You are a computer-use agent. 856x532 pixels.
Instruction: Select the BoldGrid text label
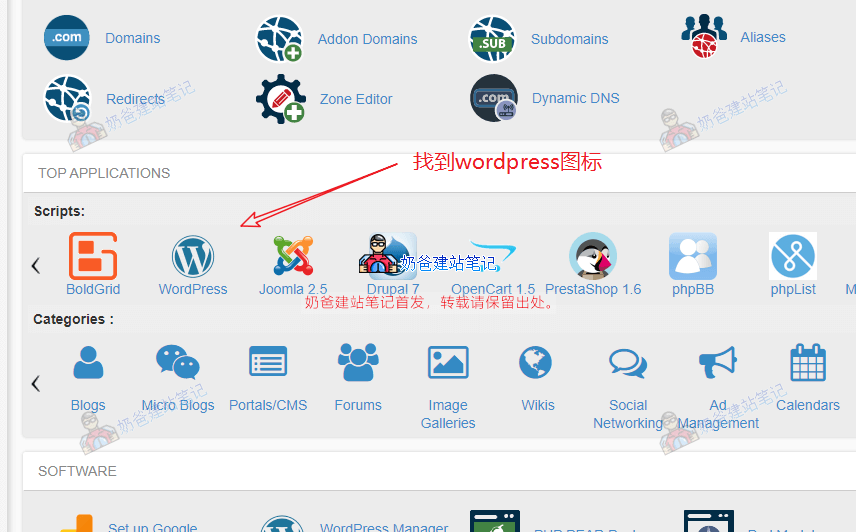[93, 289]
